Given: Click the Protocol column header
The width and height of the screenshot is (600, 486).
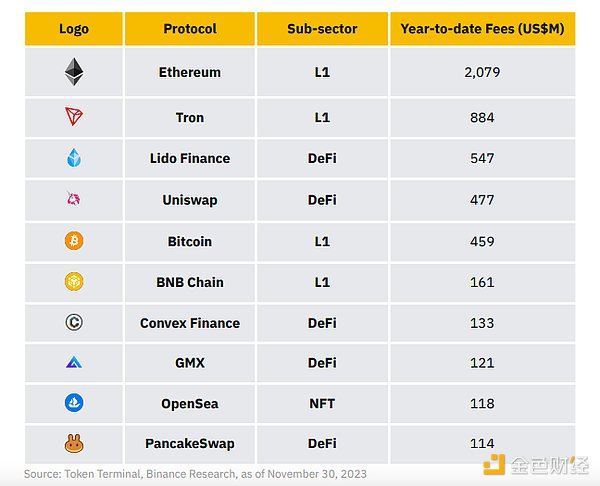Looking at the screenshot, I should click(190, 29).
